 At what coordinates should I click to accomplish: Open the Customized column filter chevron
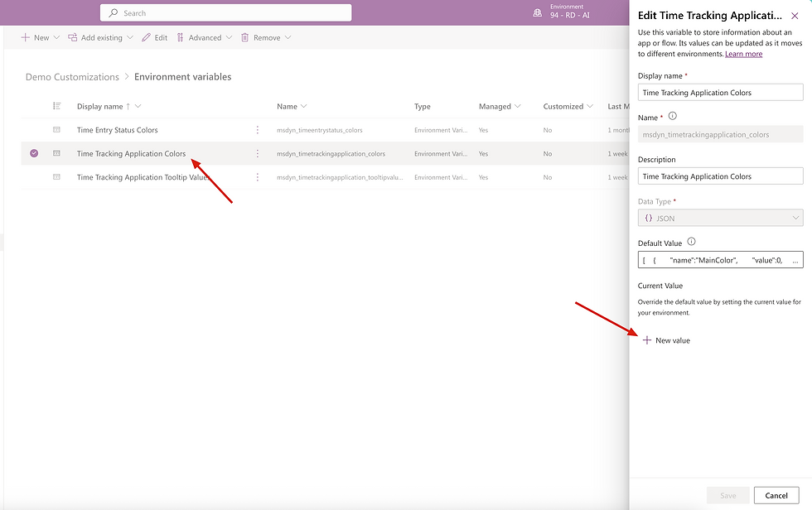tap(590, 106)
